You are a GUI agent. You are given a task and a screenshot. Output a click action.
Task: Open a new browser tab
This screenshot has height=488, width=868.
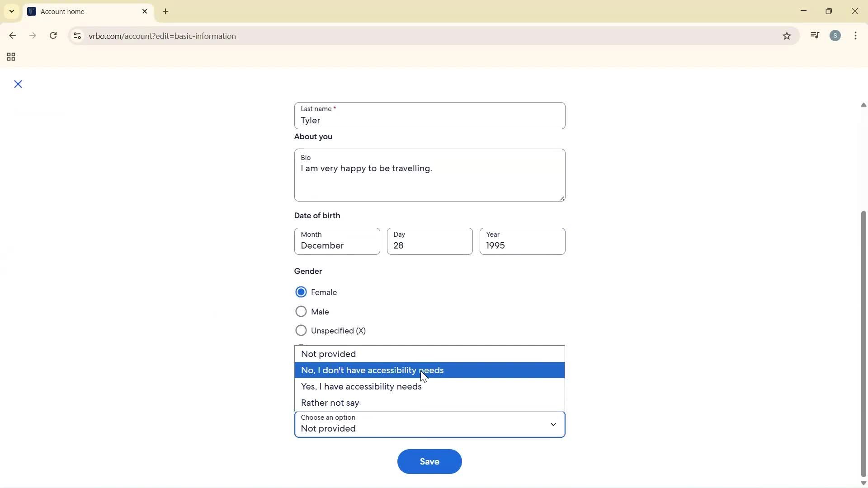166,11
